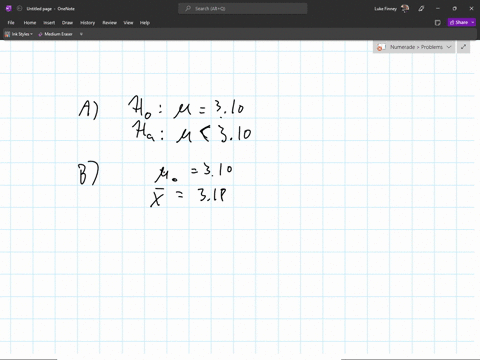Restore down the OneNote window
Screen dimensions: 480x360
pyautogui.click(x=454, y=9)
